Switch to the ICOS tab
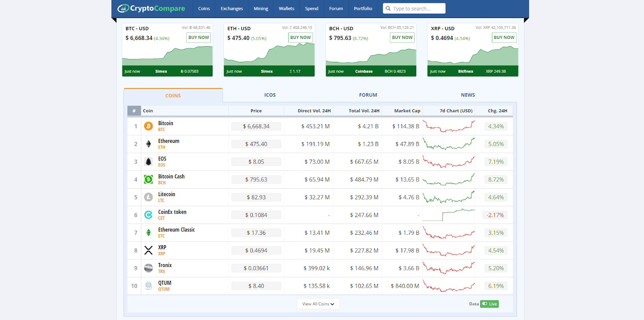644x320 pixels. coord(270,95)
